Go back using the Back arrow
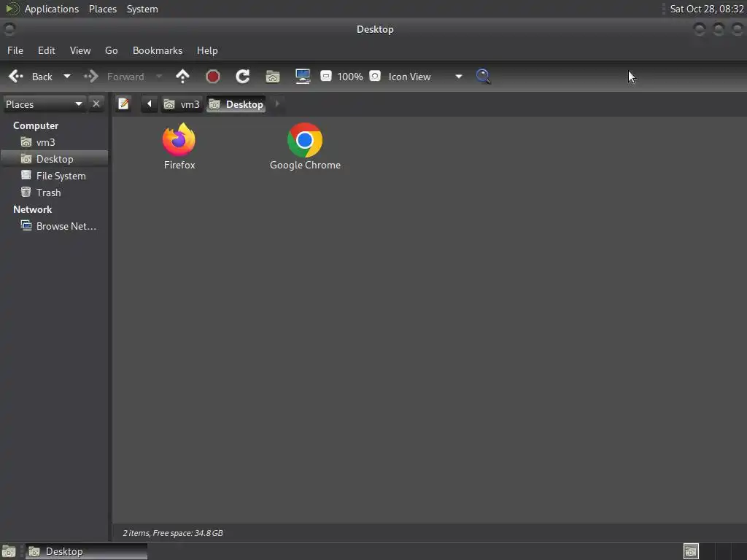Viewport: 747px width, 560px height. point(30,77)
